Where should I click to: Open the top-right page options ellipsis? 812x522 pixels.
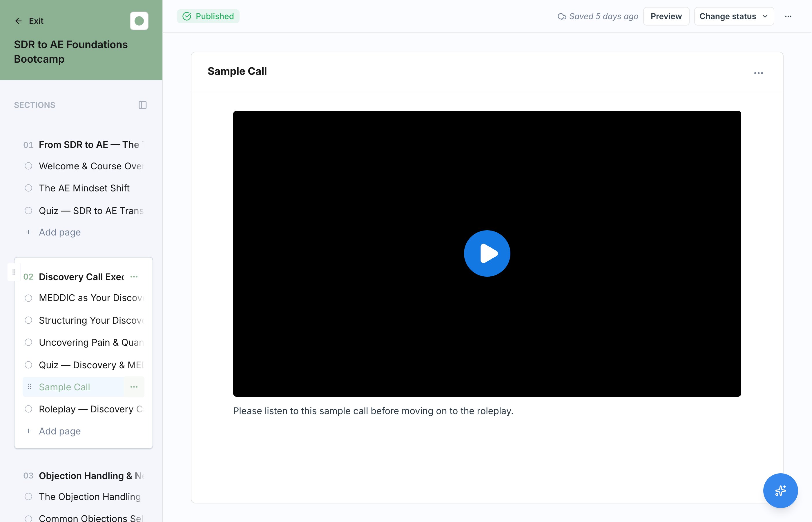(788, 16)
